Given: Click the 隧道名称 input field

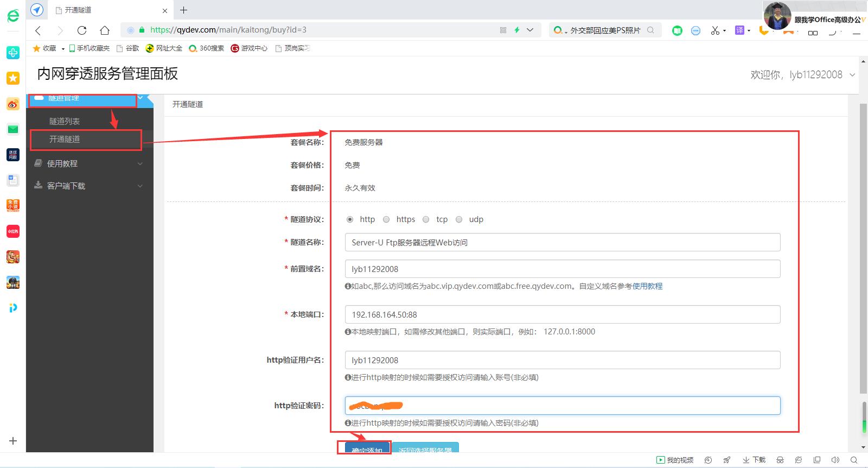Looking at the screenshot, I should 563,242.
